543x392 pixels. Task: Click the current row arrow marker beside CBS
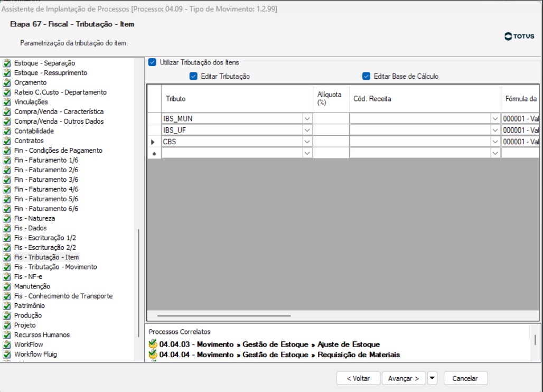pos(153,142)
